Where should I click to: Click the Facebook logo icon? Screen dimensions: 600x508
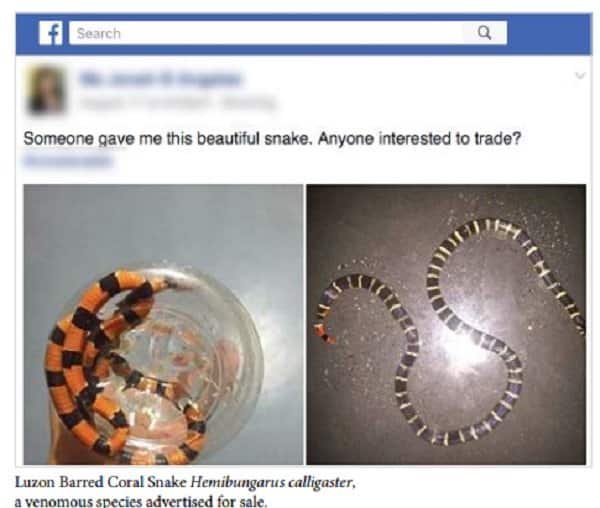click(51, 33)
